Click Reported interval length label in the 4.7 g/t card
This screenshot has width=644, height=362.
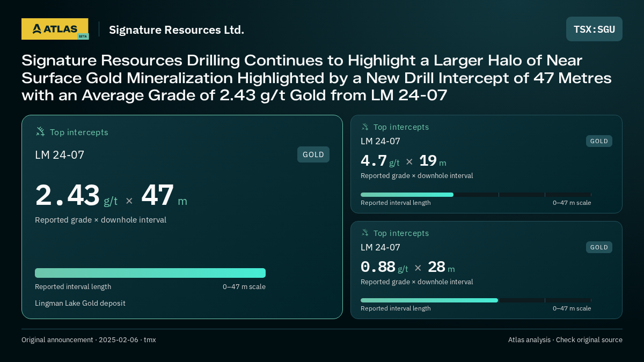coord(396,203)
